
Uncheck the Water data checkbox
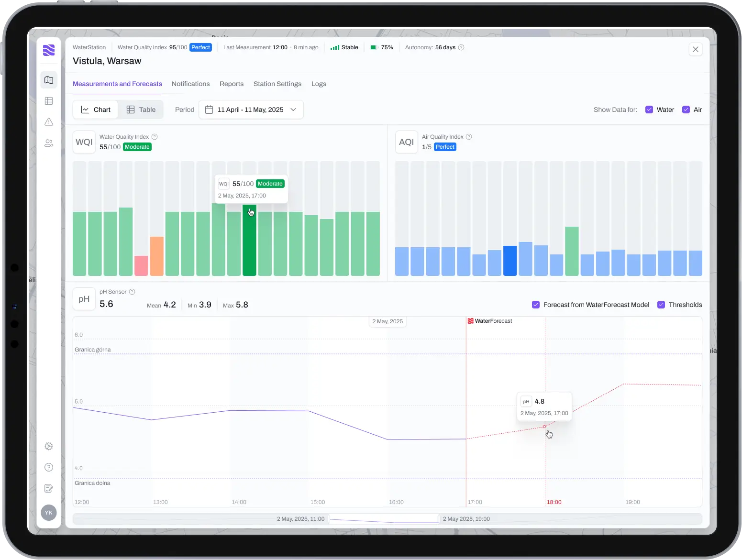[x=649, y=110]
